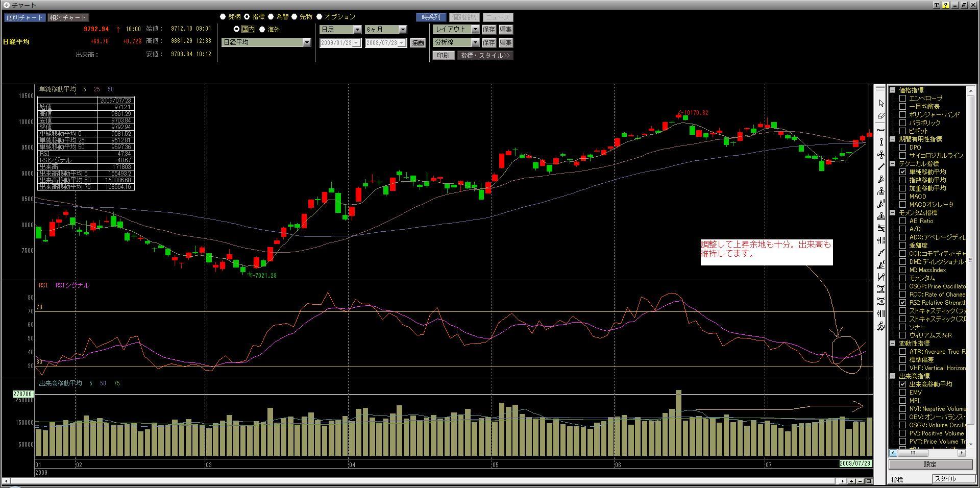Select the vertical line drawing tool
The width and height of the screenshot is (980, 488).
point(881,142)
